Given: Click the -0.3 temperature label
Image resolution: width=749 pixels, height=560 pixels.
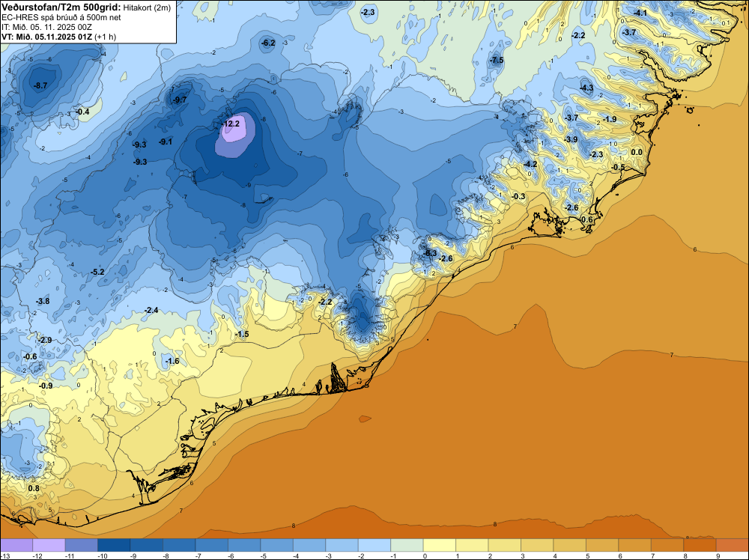Looking at the screenshot, I should coord(518,196).
